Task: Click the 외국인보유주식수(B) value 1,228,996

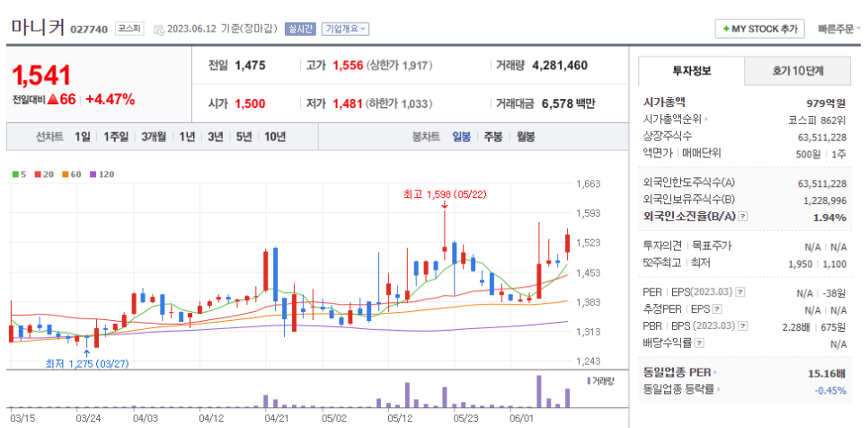Action: coord(825,201)
